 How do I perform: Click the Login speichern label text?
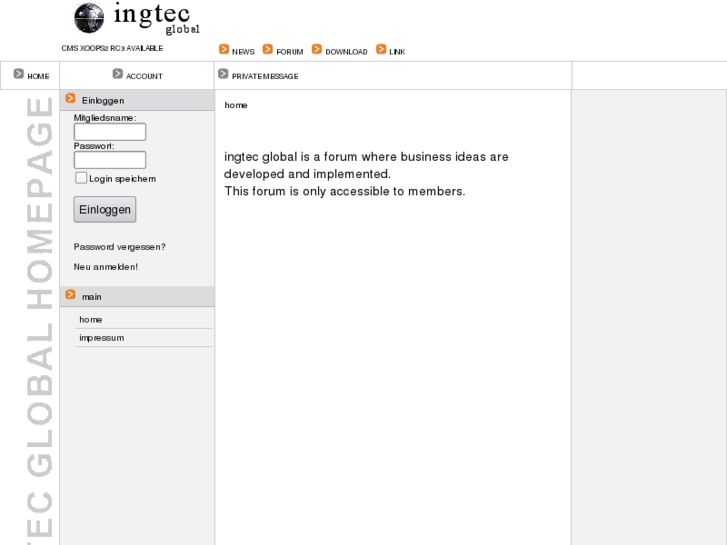[x=122, y=179]
